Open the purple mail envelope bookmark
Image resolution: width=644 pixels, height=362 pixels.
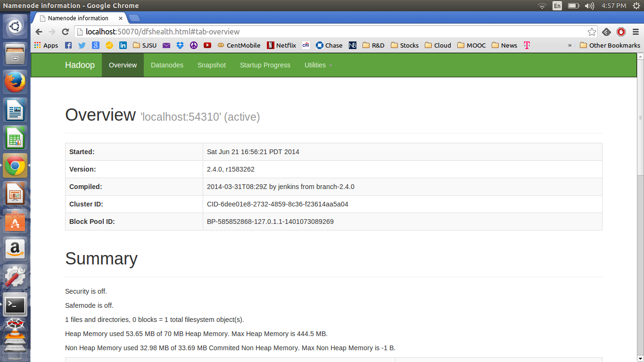coord(166,45)
